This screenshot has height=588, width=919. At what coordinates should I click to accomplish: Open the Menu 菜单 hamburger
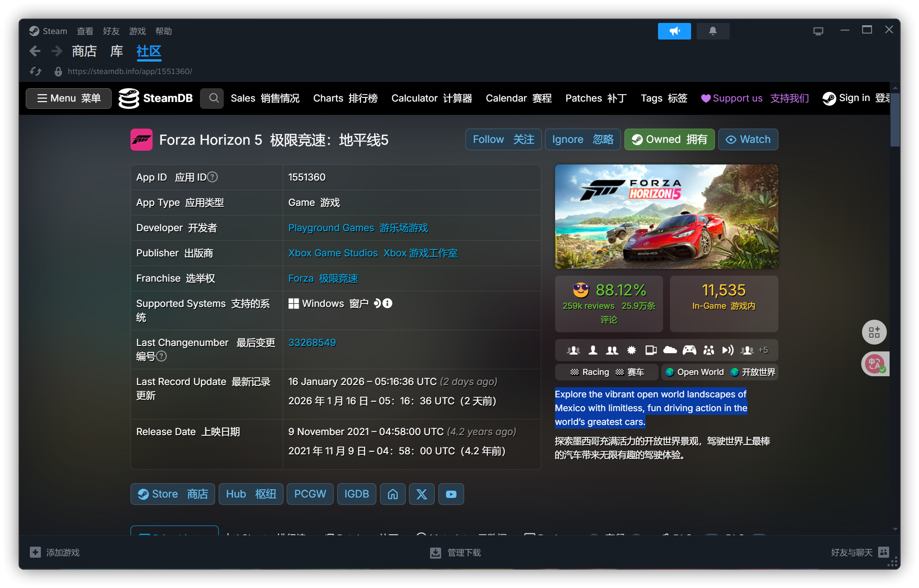point(68,98)
